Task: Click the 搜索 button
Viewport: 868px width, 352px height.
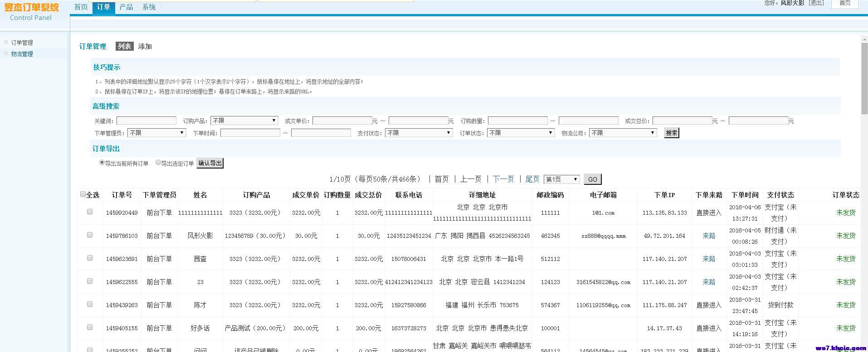Action: (x=672, y=133)
